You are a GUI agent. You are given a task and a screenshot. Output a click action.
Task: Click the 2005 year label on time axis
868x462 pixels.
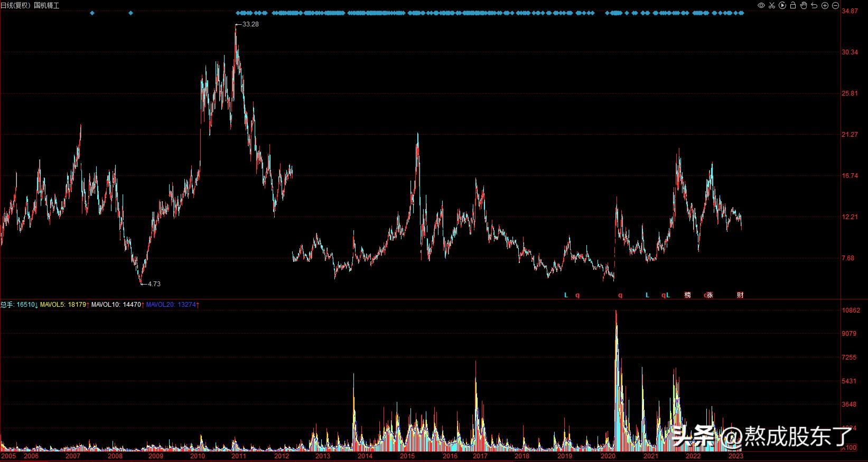click(8, 456)
